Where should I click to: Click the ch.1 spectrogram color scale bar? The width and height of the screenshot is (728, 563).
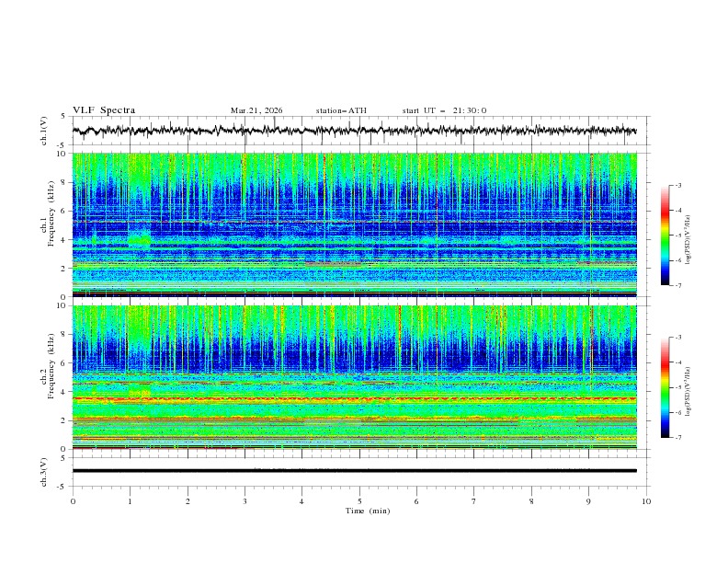pyautogui.click(x=665, y=236)
